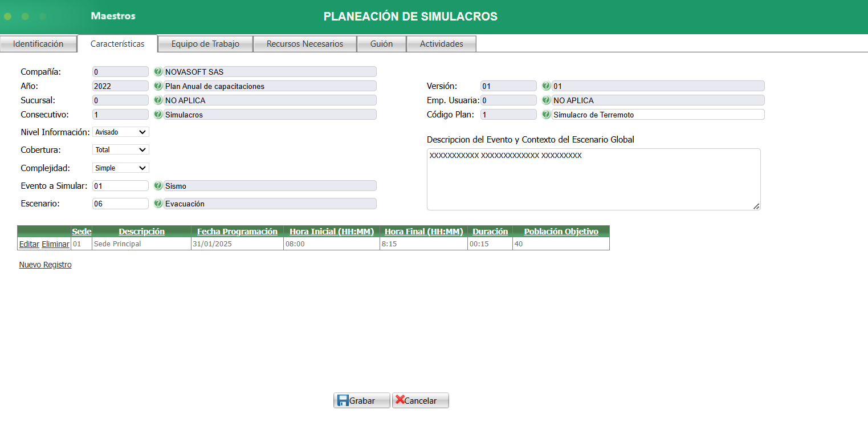Click the lookup icon beside Emp. Usuaria
This screenshot has height=426, width=868.
point(546,100)
